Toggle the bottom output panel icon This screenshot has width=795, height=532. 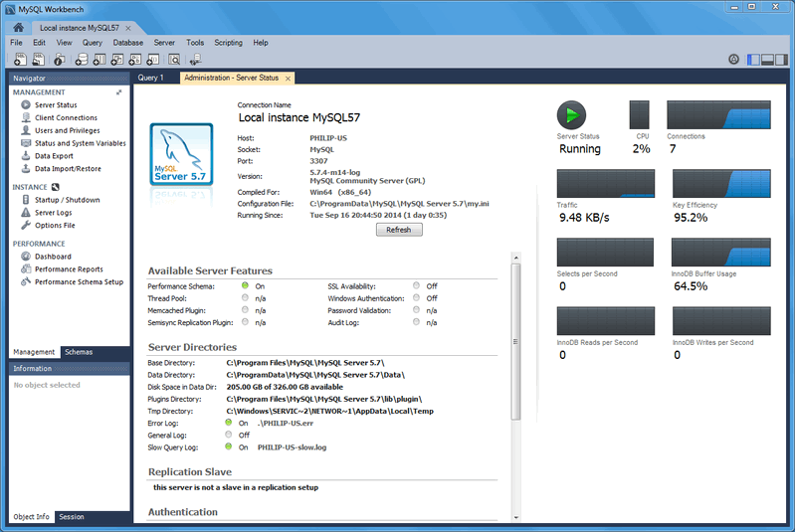pos(767,60)
